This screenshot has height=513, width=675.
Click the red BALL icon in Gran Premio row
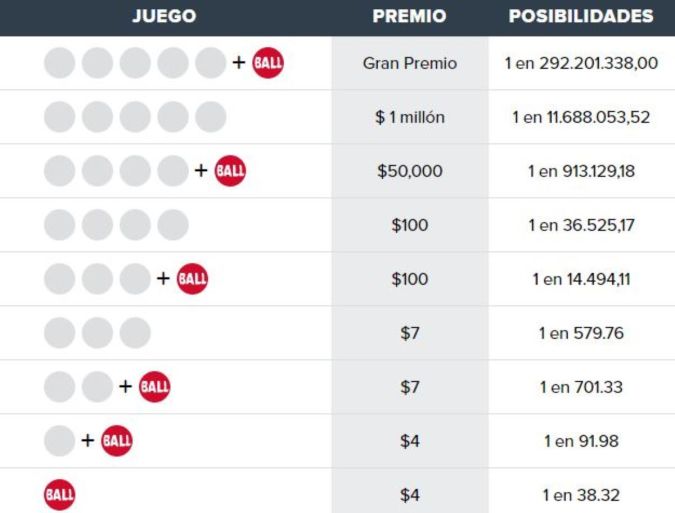coord(268,63)
